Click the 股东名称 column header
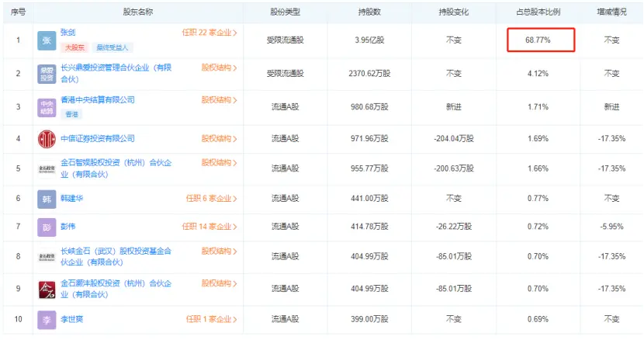Screen dimensions: 644x340 (x=138, y=12)
